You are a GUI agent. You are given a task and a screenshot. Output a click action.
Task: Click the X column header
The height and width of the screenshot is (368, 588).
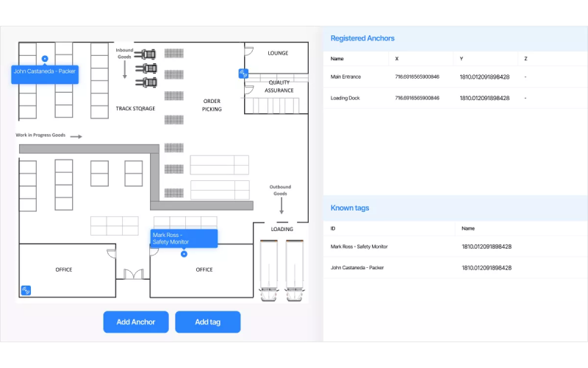click(x=397, y=59)
